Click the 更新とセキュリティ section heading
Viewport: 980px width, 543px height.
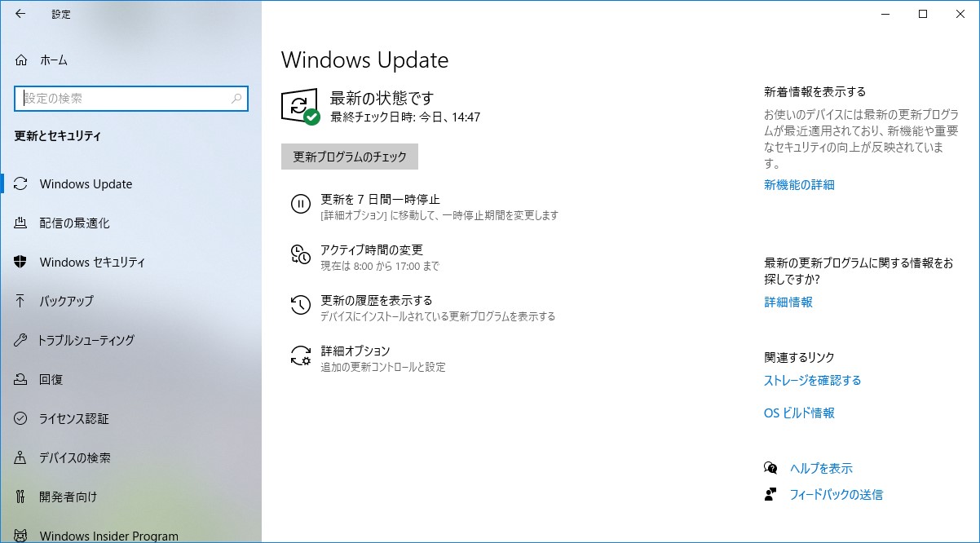tap(58, 136)
